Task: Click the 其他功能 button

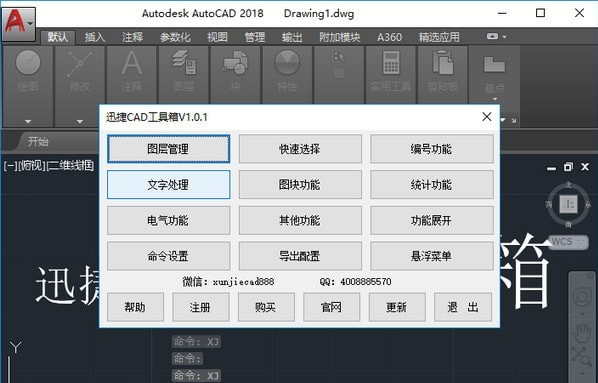Action: point(300,220)
